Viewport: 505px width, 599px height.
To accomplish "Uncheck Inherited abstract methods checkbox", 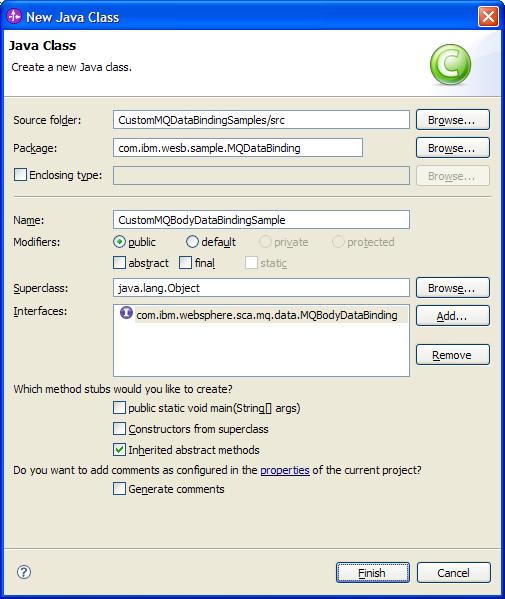I will [x=119, y=450].
